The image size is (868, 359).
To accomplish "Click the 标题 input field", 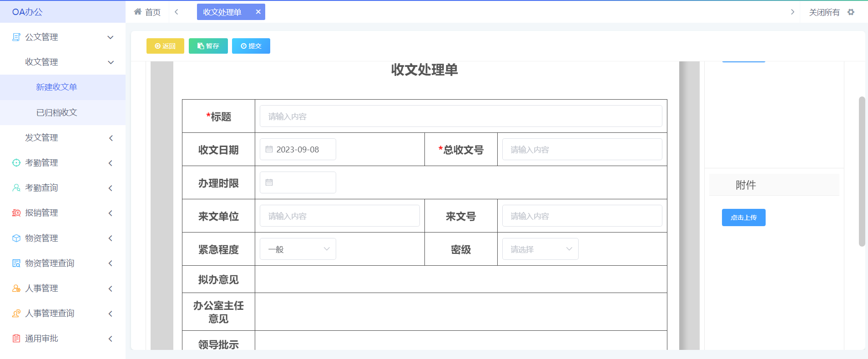I will (x=460, y=116).
